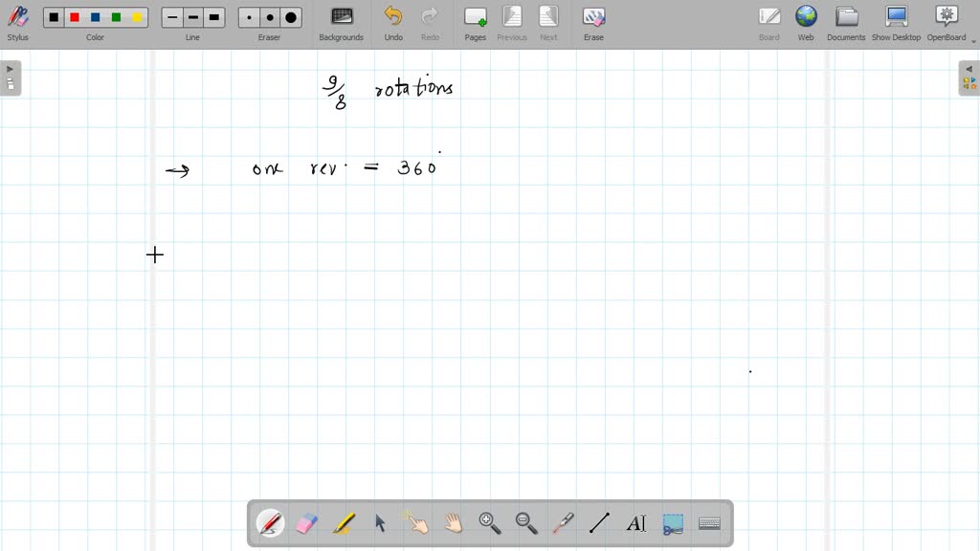Open the on-screen virtual keyboard
The image size is (980, 551).
[709, 522]
